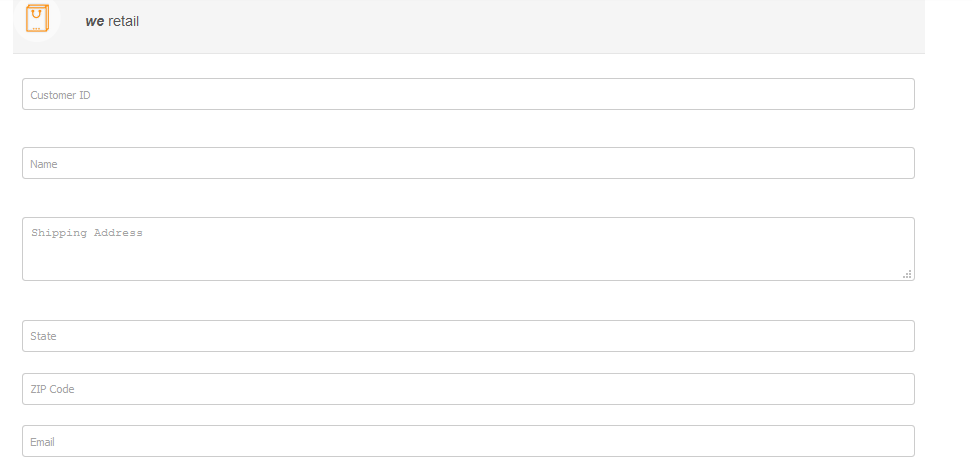Select the Shipping Address text area

[x=468, y=249]
